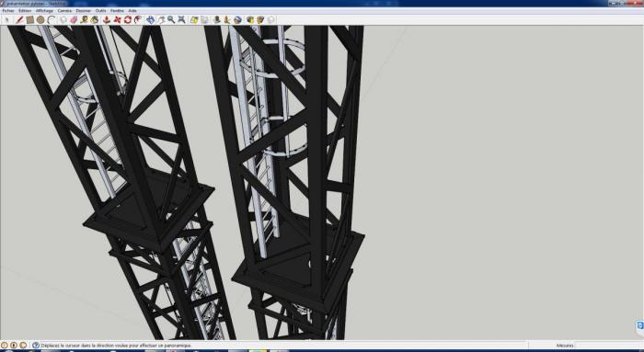The width and height of the screenshot is (644, 352).
Task: Click the Make Component icon
Action: [x=63, y=19]
